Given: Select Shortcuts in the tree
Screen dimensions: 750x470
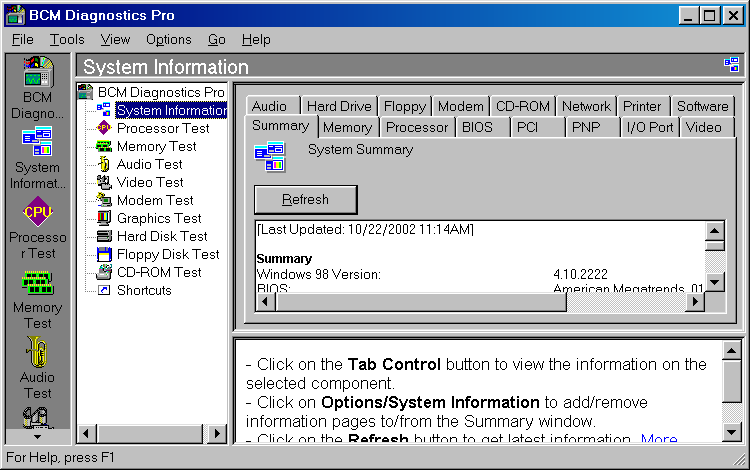Looking at the screenshot, I should [x=144, y=290].
